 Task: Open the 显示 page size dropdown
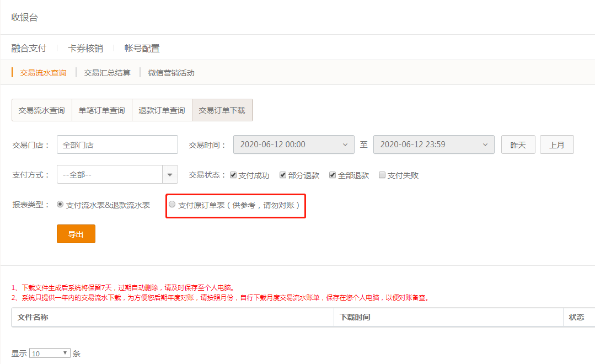coord(50,353)
